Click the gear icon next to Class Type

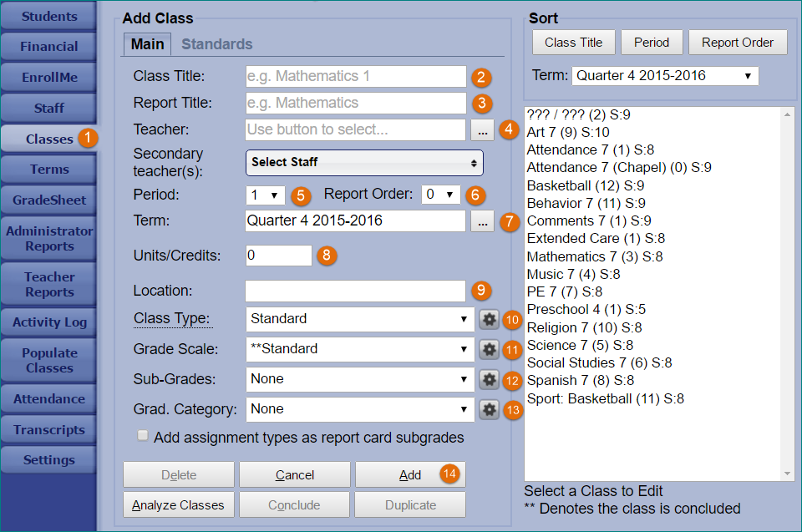click(489, 319)
